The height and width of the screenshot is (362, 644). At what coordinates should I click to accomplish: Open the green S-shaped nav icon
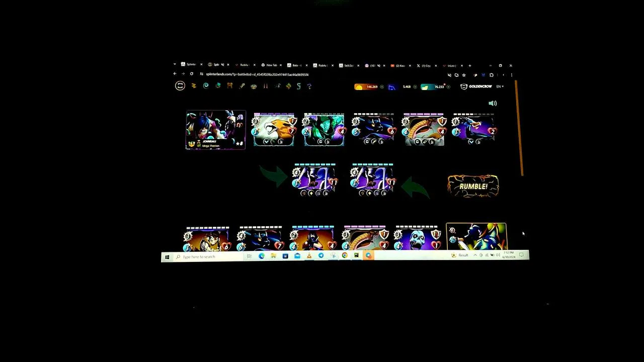pos(299,86)
